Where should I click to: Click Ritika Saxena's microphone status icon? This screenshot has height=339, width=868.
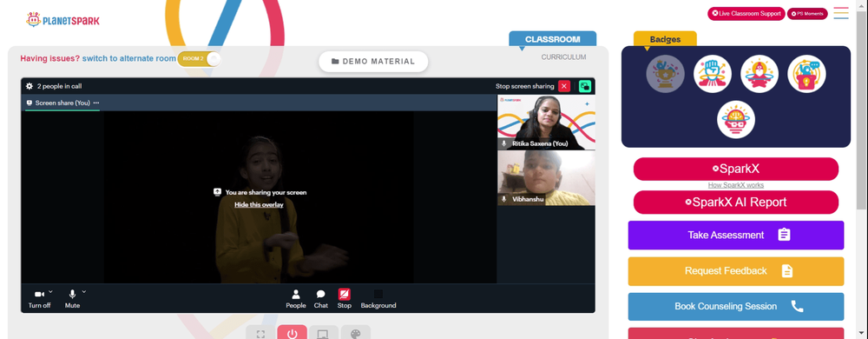point(503,143)
